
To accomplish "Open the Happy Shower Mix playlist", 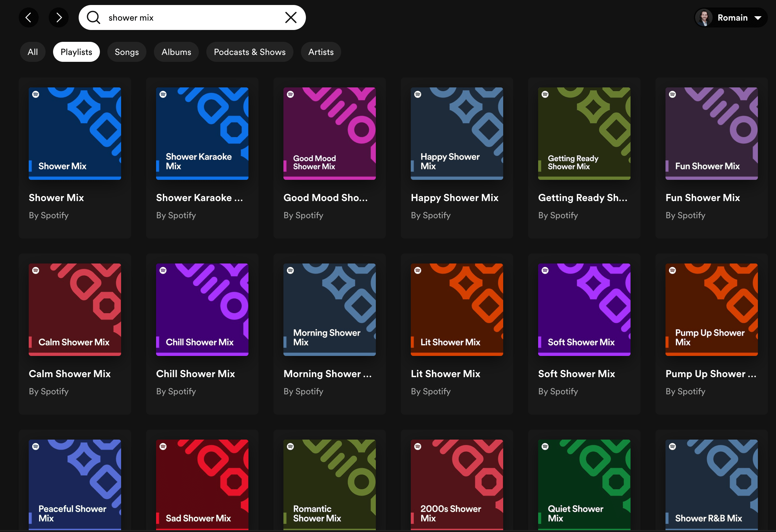I will click(456, 133).
